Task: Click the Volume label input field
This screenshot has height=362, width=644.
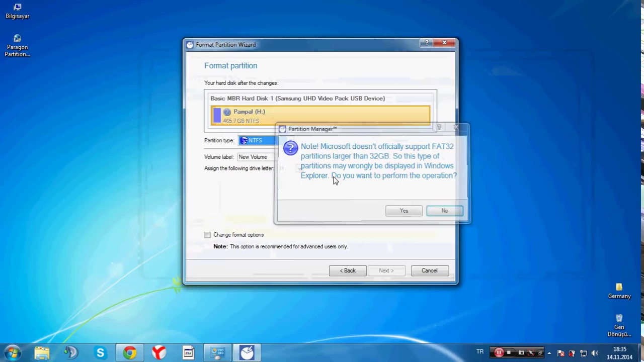Action: (258, 157)
